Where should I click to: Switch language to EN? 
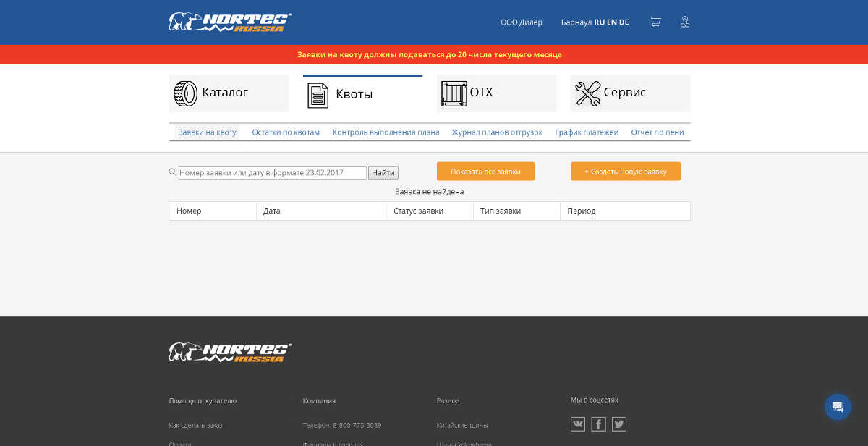(x=612, y=22)
